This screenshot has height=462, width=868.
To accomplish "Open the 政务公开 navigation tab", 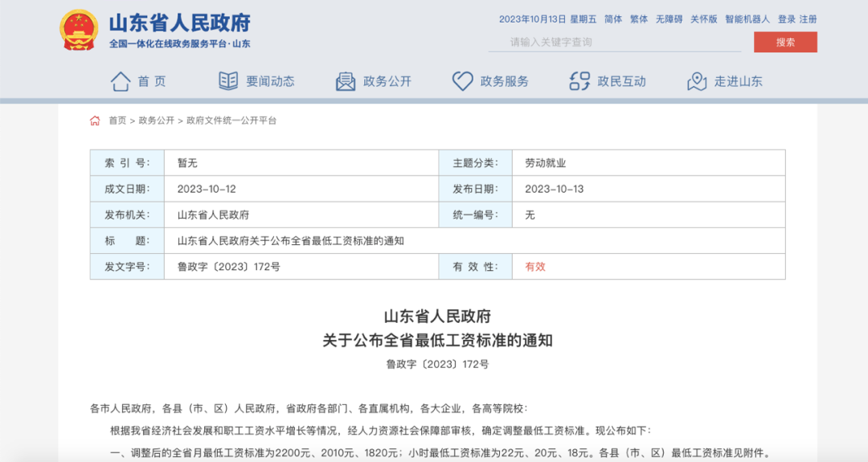I will (387, 81).
